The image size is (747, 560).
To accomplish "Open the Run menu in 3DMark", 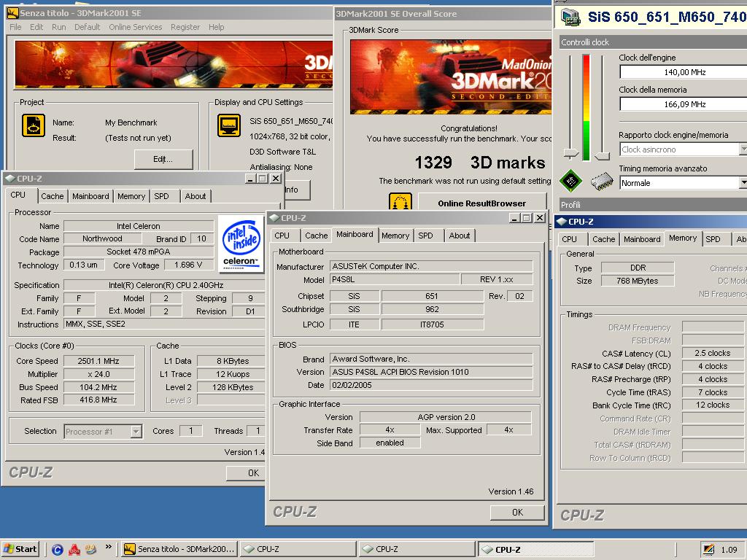I will pyautogui.click(x=59, y=27).
